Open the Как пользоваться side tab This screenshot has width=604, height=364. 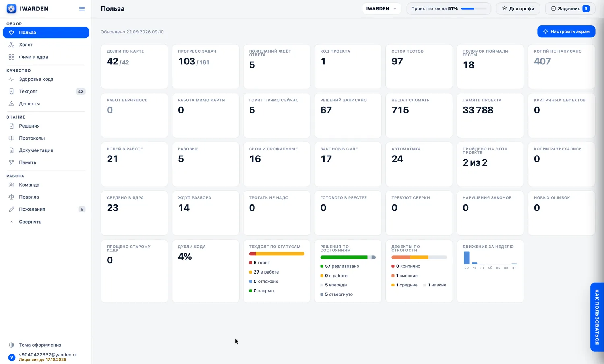point(597,317)
